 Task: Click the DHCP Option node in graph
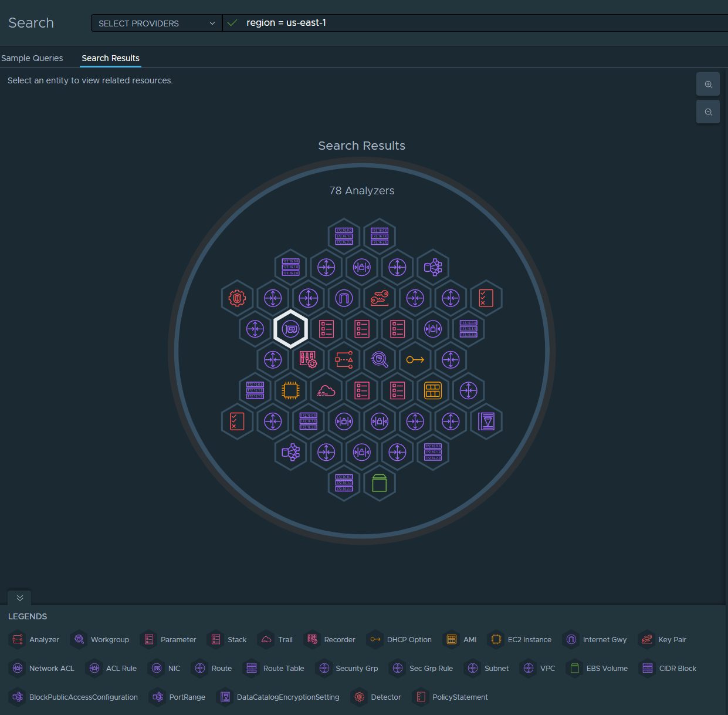pyautogui.click(x=415, y=360)
